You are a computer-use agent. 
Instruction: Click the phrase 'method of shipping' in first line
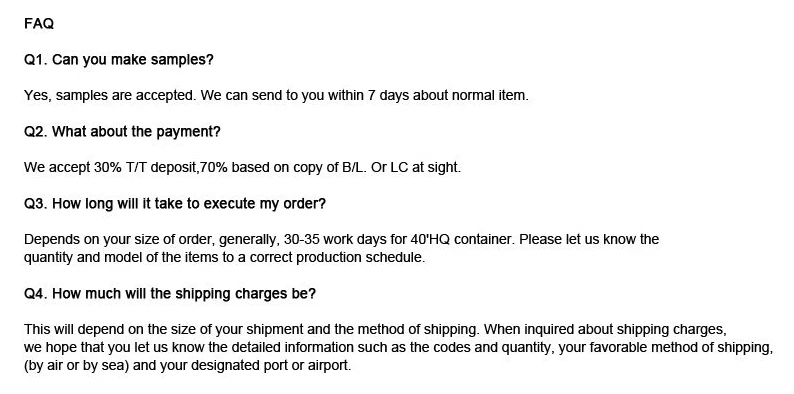(417, 330)
